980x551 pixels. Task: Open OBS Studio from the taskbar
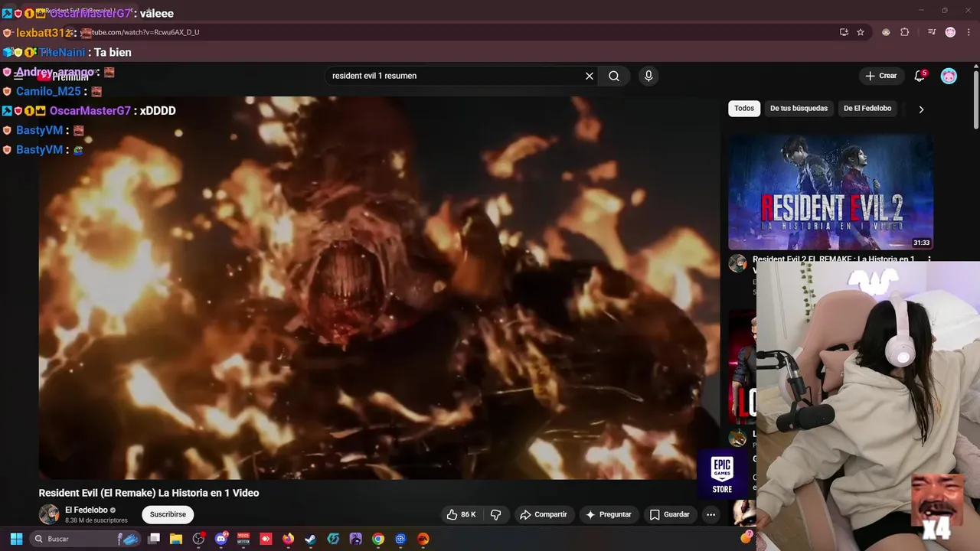click(199, 539)
